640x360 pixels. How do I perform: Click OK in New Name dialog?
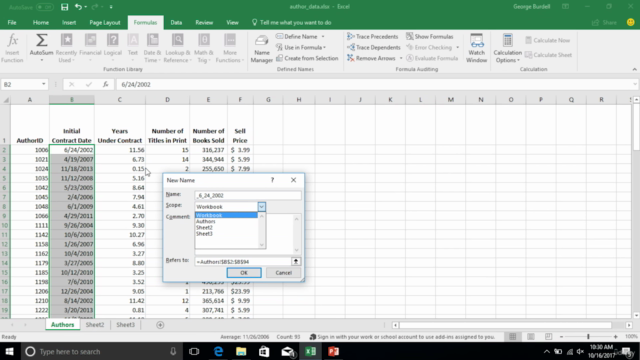pyautogui.click(x=244, y=273)
